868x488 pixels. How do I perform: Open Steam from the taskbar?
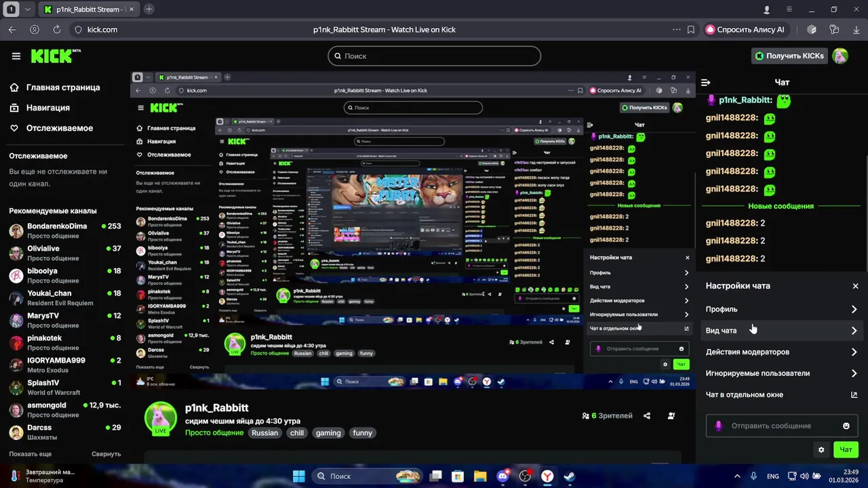coord(570,476)
